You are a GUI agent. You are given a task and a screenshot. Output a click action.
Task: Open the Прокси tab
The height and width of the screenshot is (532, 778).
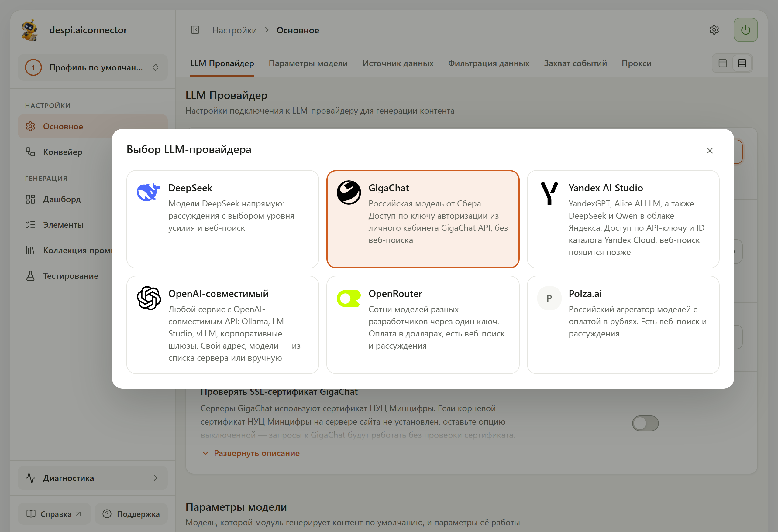coord(636,63)
